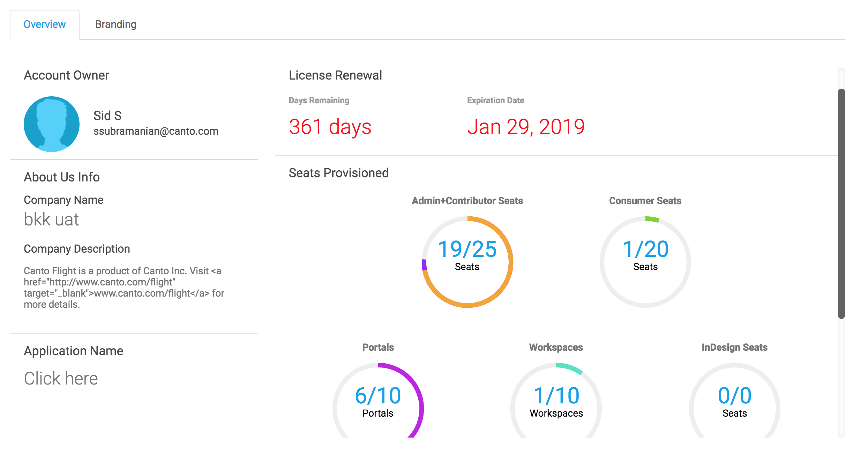This screenshot has width=868, height=462.
Task: Click the Seats Provisioned heading
Action: pyautogui.click(x=338, y=173)
